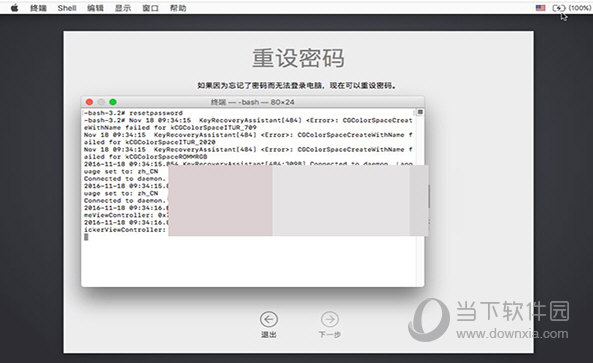The image size is (593, 363).
Task: Click the 如果因为忘记了密码 description text
Action: (x=297, y=85)
